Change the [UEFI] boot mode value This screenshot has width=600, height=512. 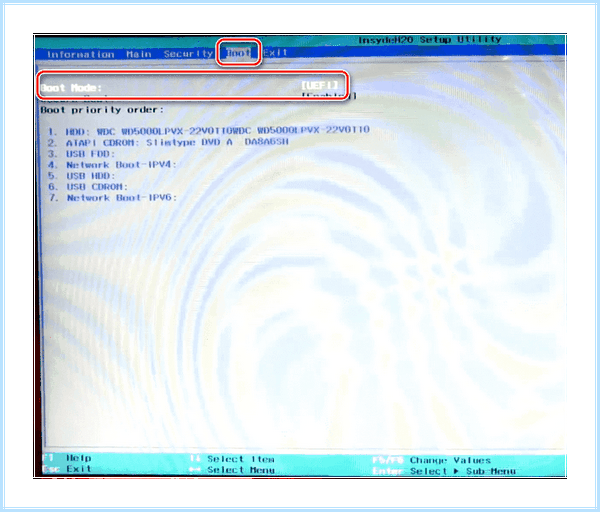click(x=320, y=85)
